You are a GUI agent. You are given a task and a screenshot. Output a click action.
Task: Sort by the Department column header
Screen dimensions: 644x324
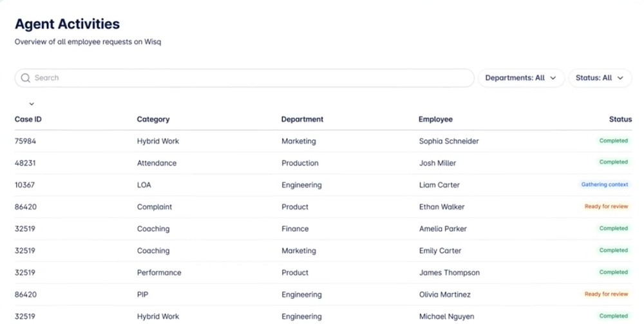[x=302, y=120]
